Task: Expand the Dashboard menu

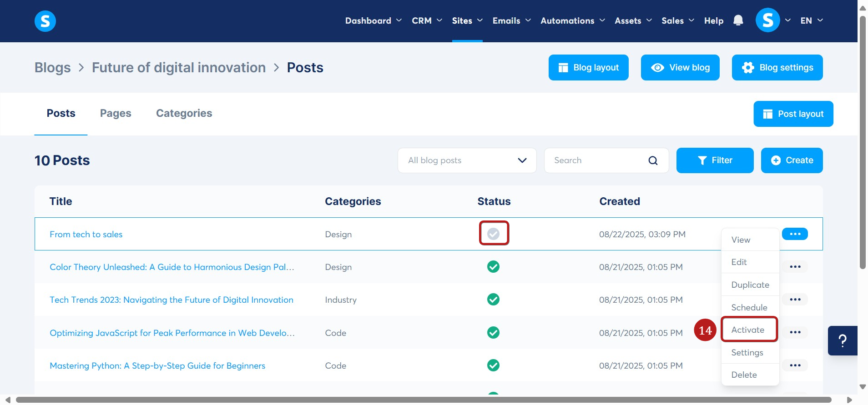Action: (x=373, y=20)
